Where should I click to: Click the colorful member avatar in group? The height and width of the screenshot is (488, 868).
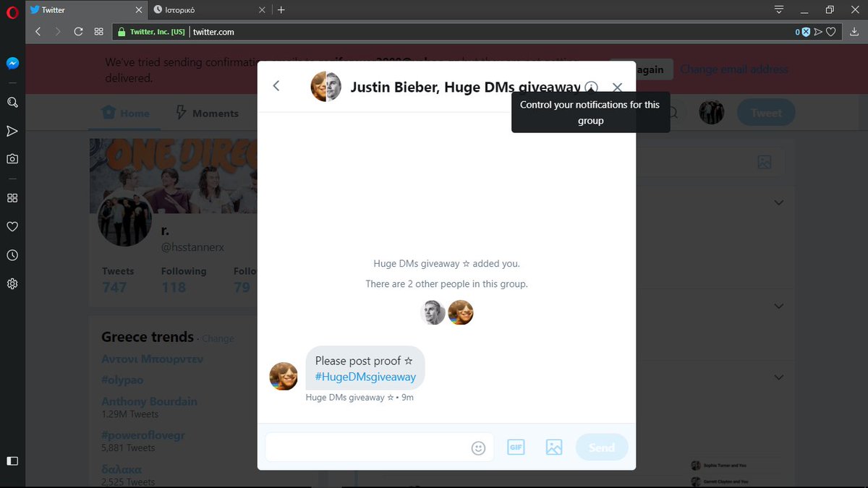(x=461, y=312)
